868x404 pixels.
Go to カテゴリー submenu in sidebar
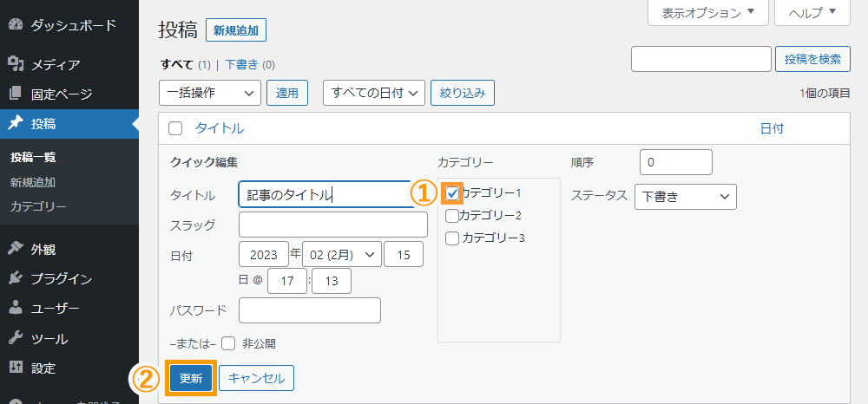pyautogui.click(x=38, y=207)
